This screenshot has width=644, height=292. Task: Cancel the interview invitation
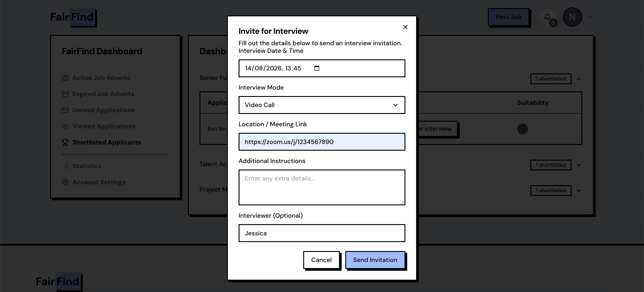321,260
